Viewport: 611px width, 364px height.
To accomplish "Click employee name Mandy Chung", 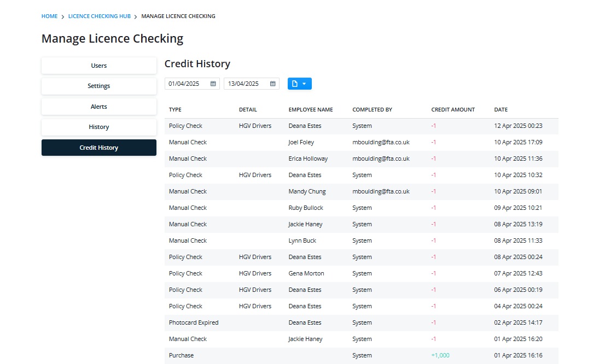I will (307, 191).
